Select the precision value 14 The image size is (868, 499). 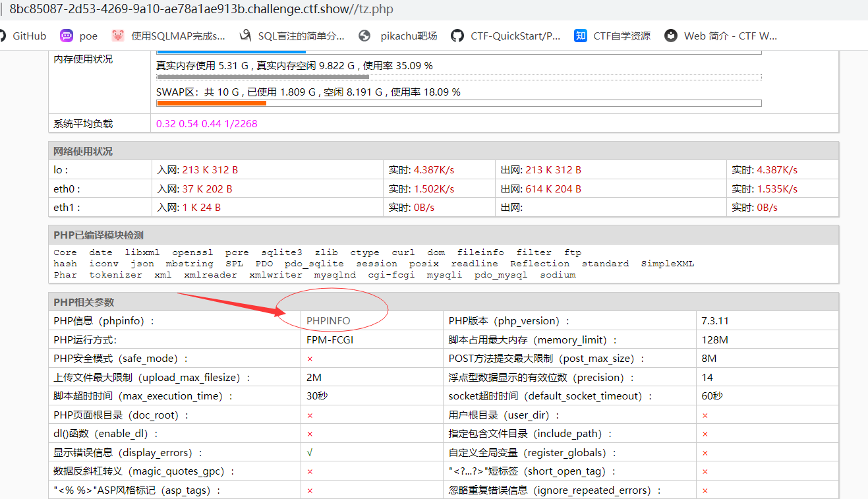(707, 378)
